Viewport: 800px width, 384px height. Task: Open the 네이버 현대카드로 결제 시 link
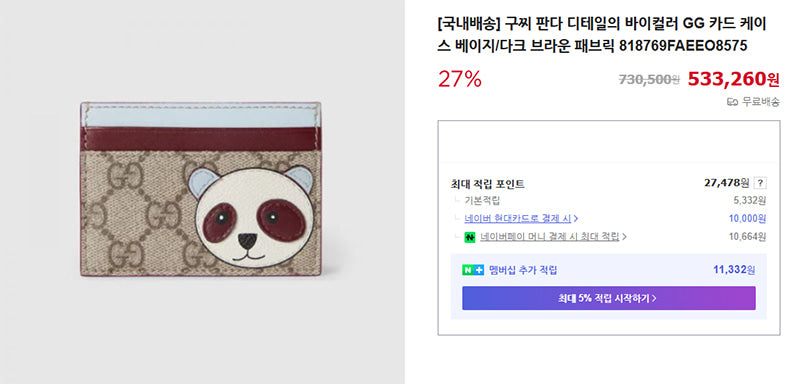(x=518, y=219)
